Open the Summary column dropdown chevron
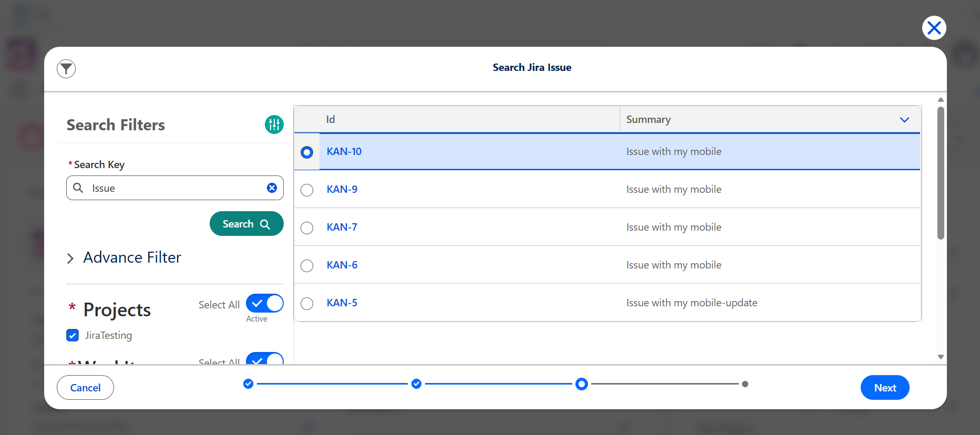This screenshot has width=980, height=435. (904, 120)
